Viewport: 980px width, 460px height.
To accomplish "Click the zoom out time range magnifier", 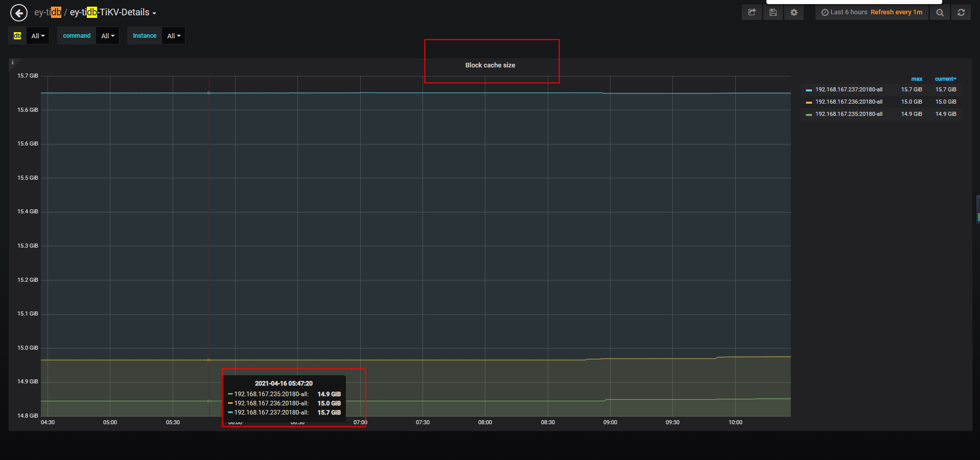I will coord(940,12).
